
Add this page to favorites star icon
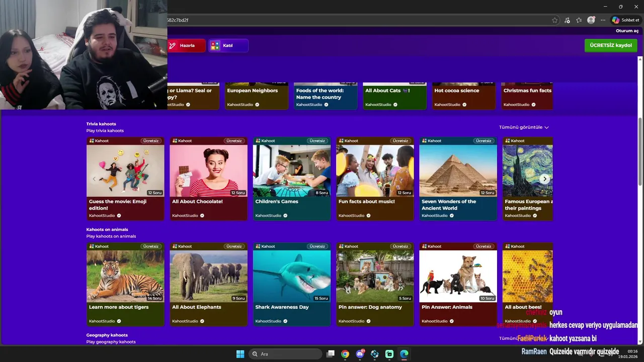coord(555,20)
